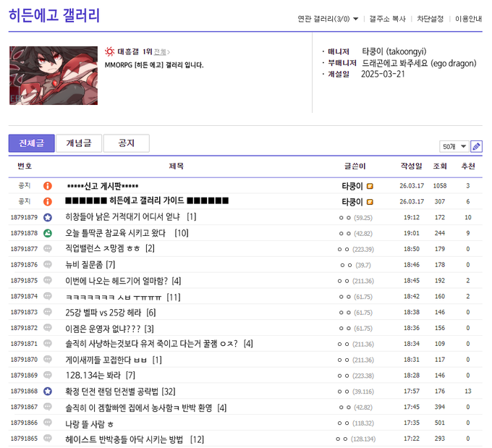The height and width of the screenshot is (448, 492).
Task: Open post 128.134는 봐라
Action: [x=93, y=375]
